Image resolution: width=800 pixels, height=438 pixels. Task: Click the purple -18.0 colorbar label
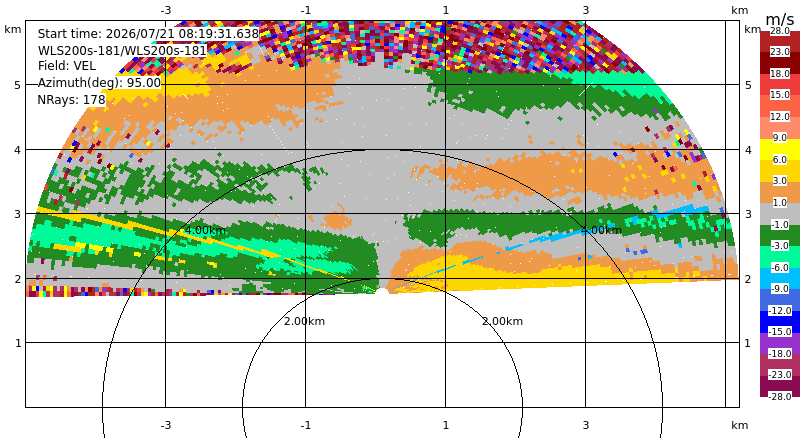[780, 353]
